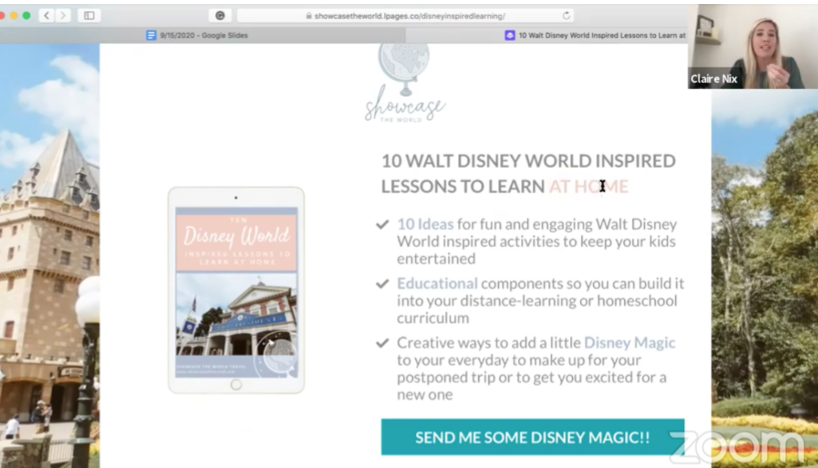This screenshot has height=468, width=818.
Task: Click the Safari forward arrow button
Action: point(63,16)
